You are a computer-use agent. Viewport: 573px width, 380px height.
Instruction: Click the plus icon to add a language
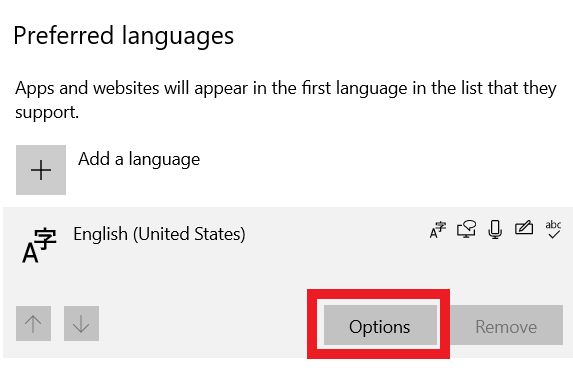tap(41, 170)
